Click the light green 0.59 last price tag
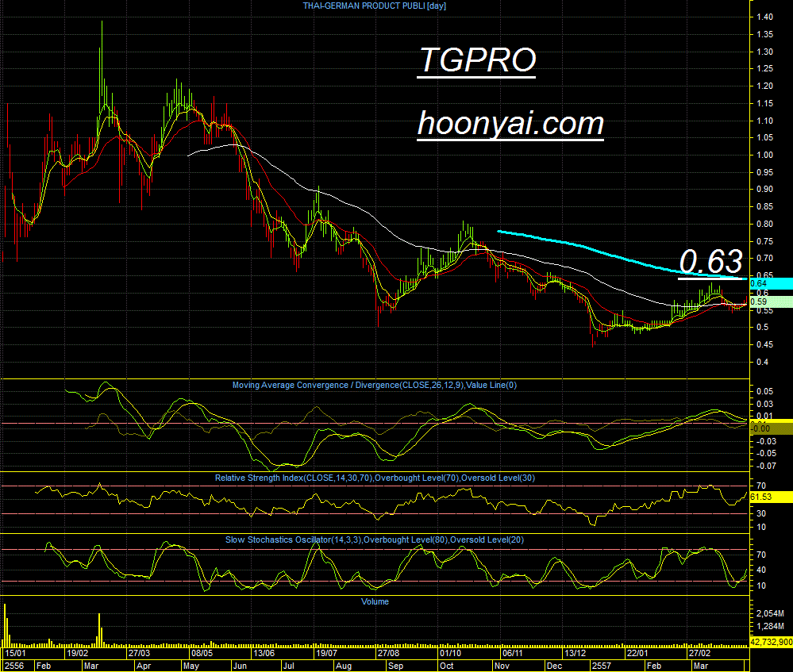The image size is (793, 672). (771, 301)
